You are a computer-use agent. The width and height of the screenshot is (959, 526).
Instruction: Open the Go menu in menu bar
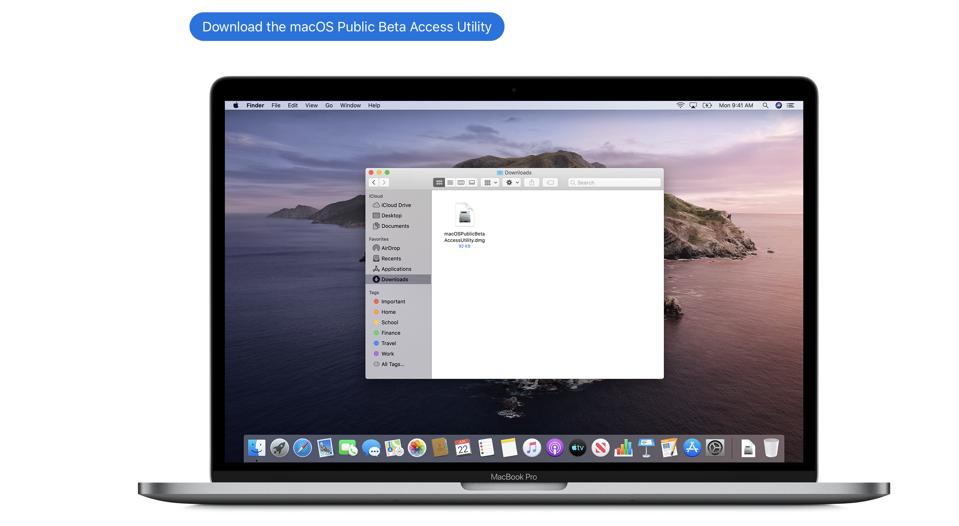point(329,105)
